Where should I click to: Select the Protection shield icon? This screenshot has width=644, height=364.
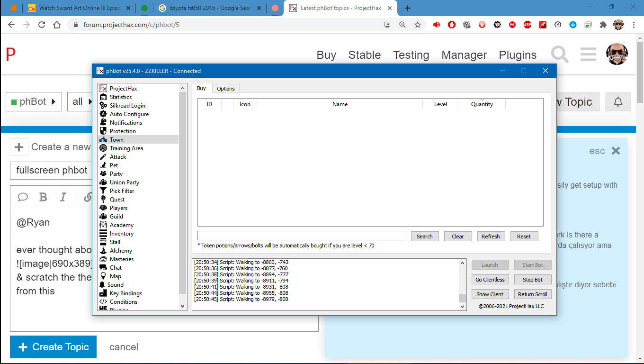[103, 131]
